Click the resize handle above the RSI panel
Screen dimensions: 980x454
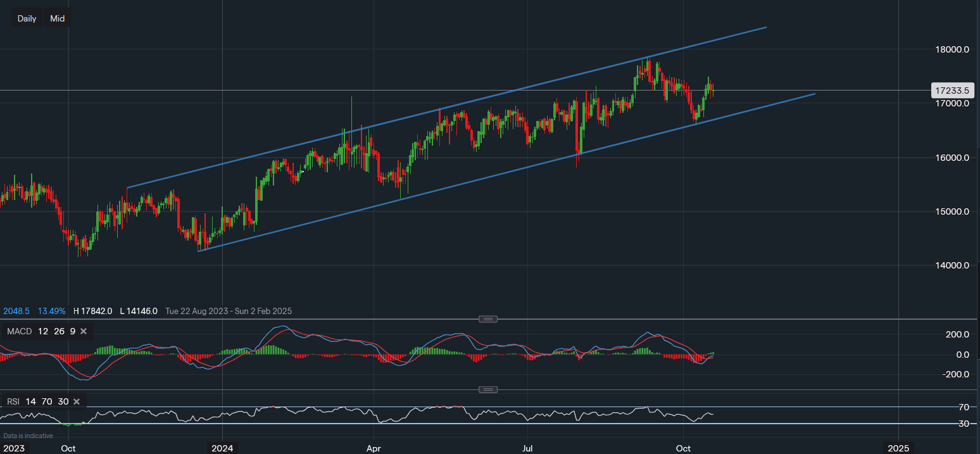[487, 389]
